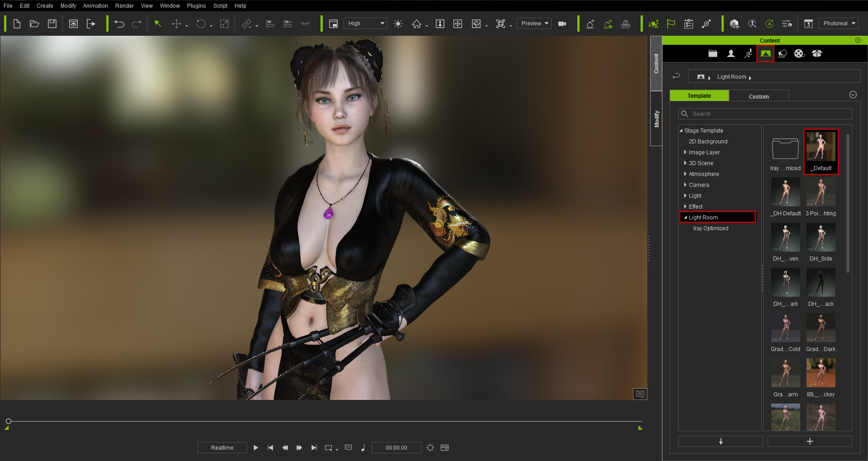Image resolution: width=868 pixels, height=461 pixels.
Task: Save the project using the floppy disk icon
Action: pos(52,24)
